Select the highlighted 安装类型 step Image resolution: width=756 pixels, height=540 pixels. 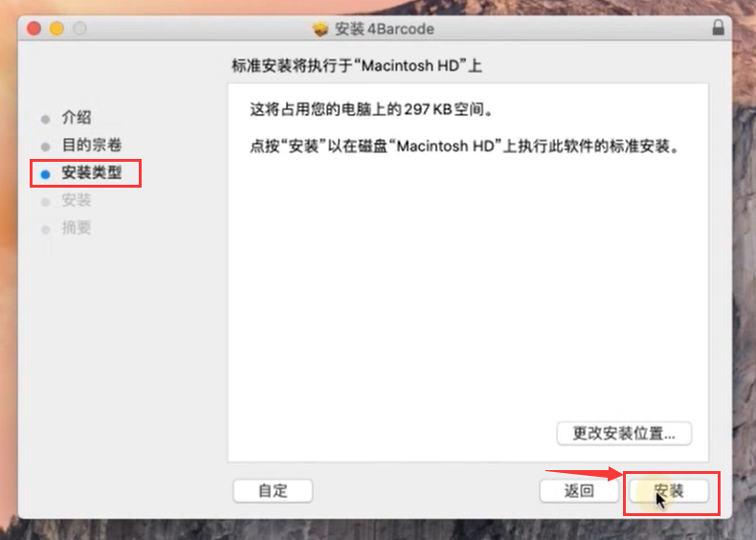click(x=92, y=172)
